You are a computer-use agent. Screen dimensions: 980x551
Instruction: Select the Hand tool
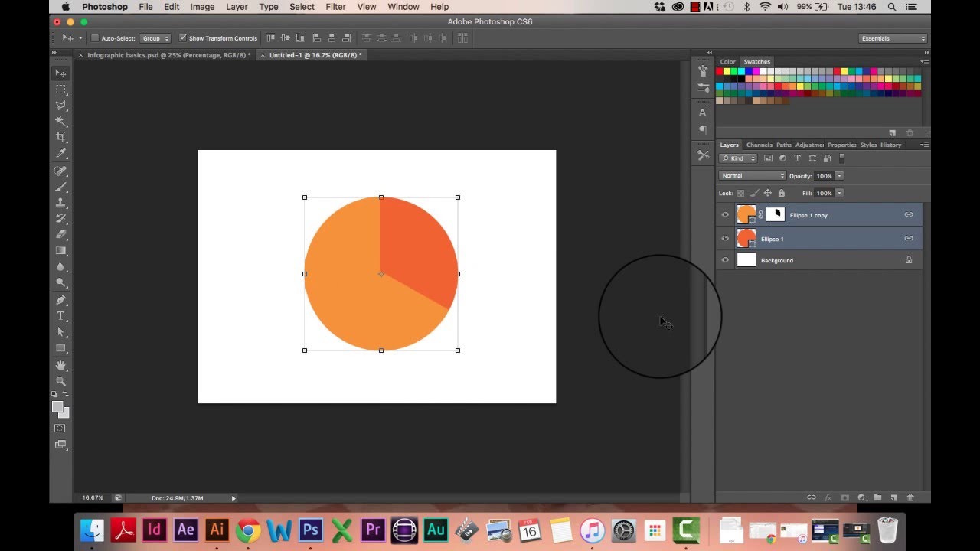click(x=60, y=365)
